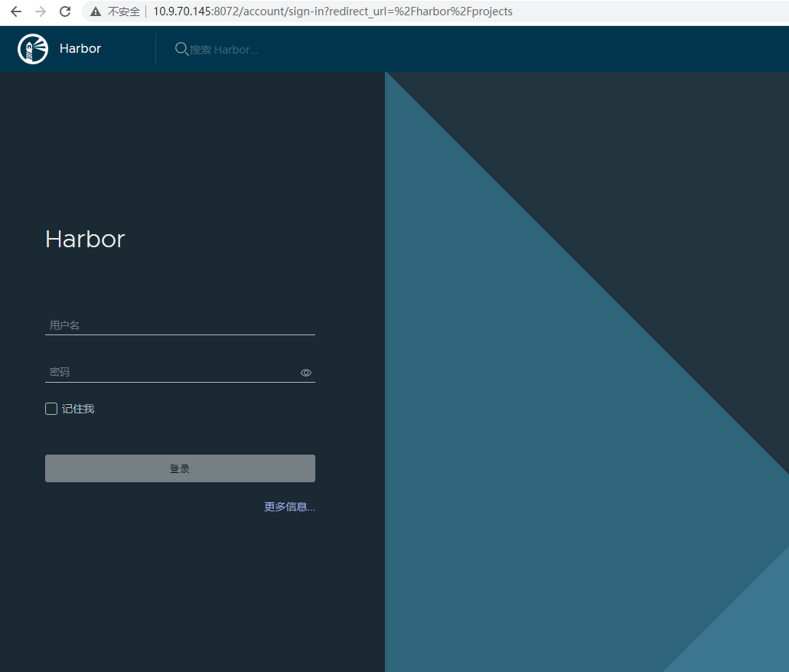Click the Harbor header title text
The width and height of the screenshot is (789, 672).
tap(80, 49)
